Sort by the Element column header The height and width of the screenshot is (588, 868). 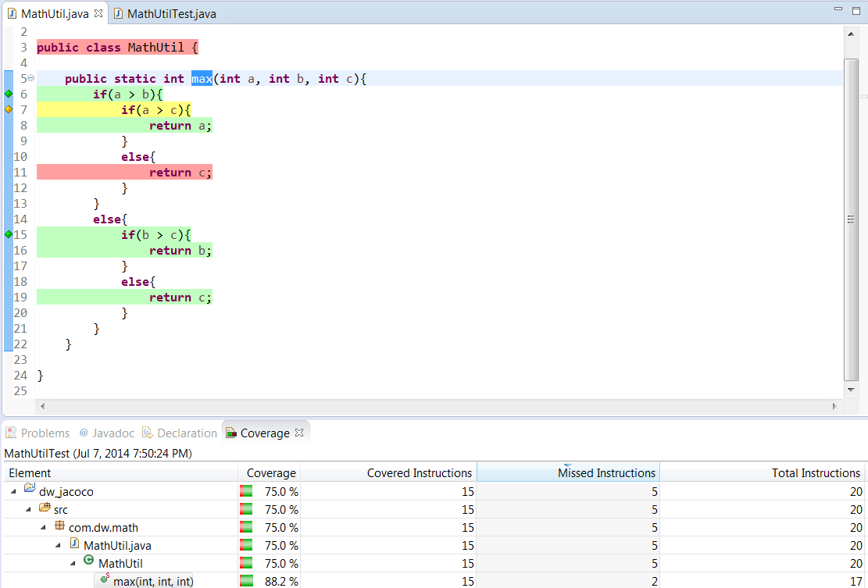pyautogui.click(x=120, y=473)
